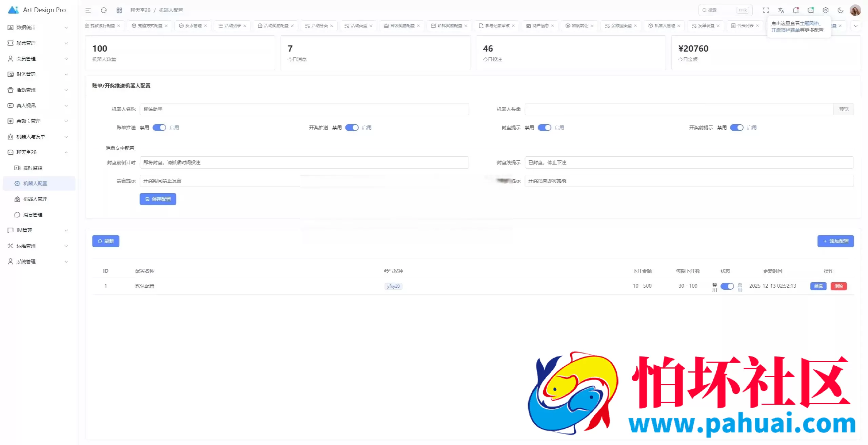Click 编辑 for 默认配置 row

[x=818, y=286]
